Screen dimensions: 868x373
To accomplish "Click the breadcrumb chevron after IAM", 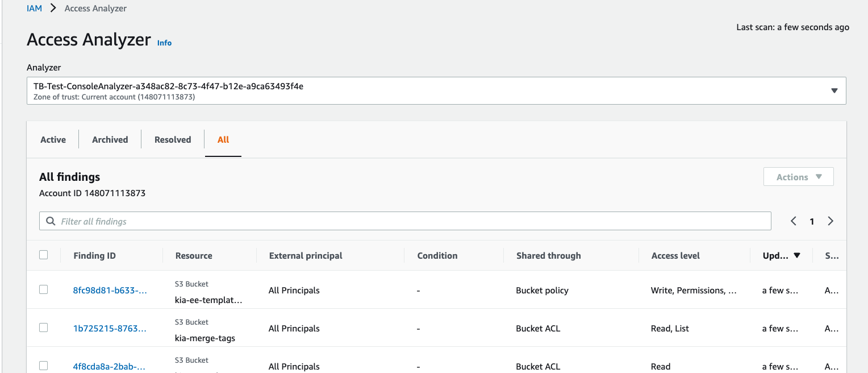I will coord(52,8).
